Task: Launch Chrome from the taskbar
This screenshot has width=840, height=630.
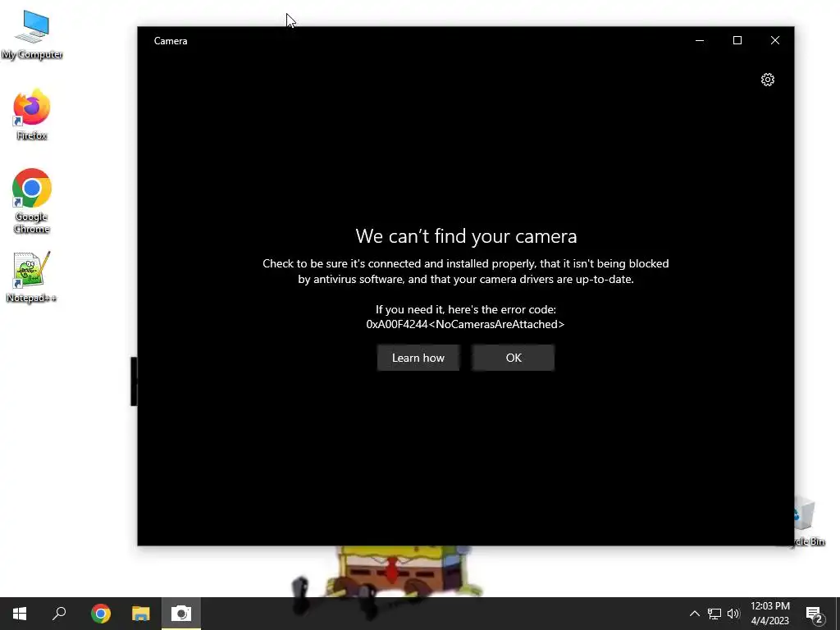Action: pyautogui.click(x=101, y=614)
